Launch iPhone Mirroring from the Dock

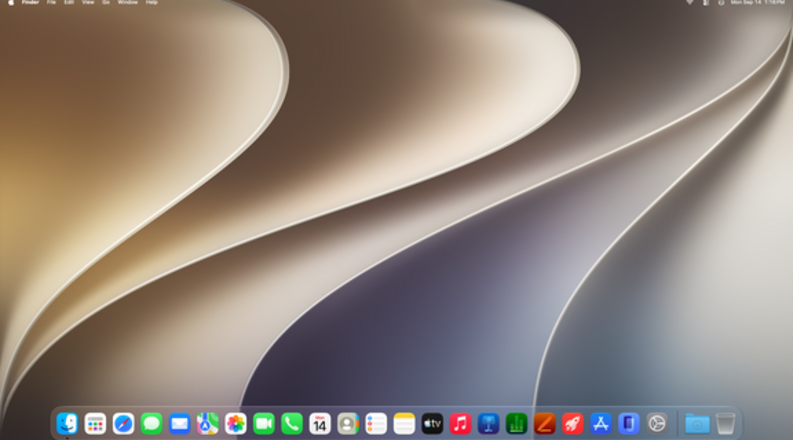[x=629, y=423]
